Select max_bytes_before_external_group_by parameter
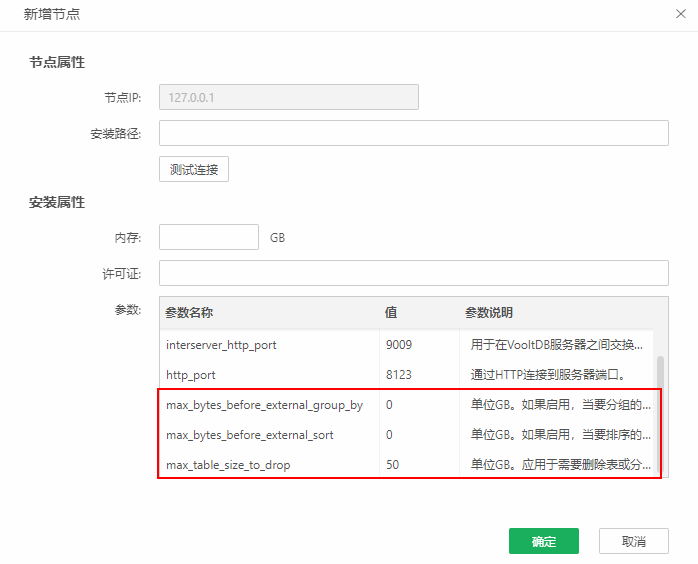Viewport: 698px width, 564px height. [264, 405]
